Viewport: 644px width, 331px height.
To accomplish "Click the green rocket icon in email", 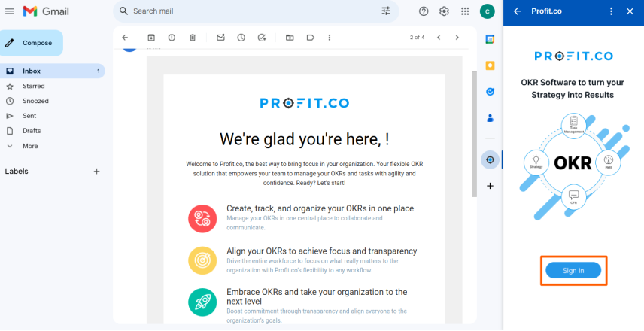I will [x=202, y=302].
